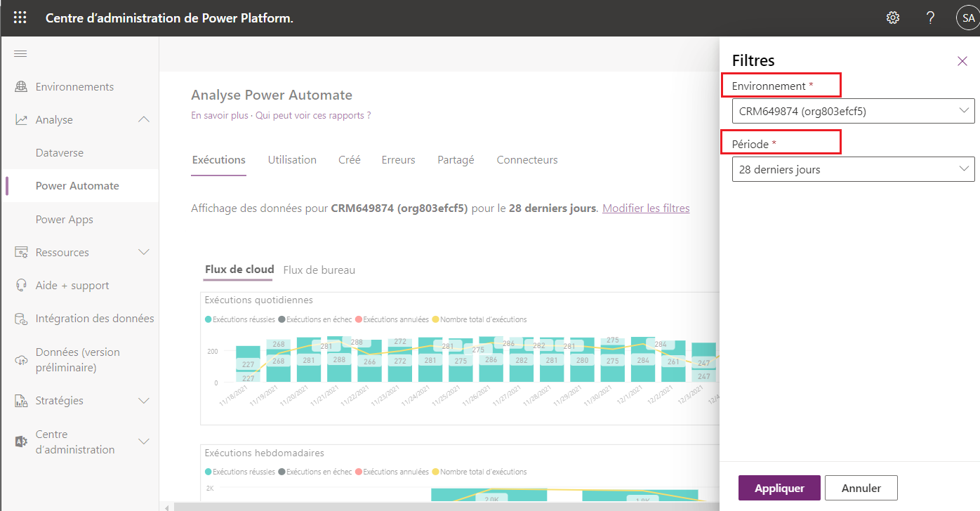Expand the Stratégies section chevron
This screenshot has width=980, height=511.
click(144, 401)
